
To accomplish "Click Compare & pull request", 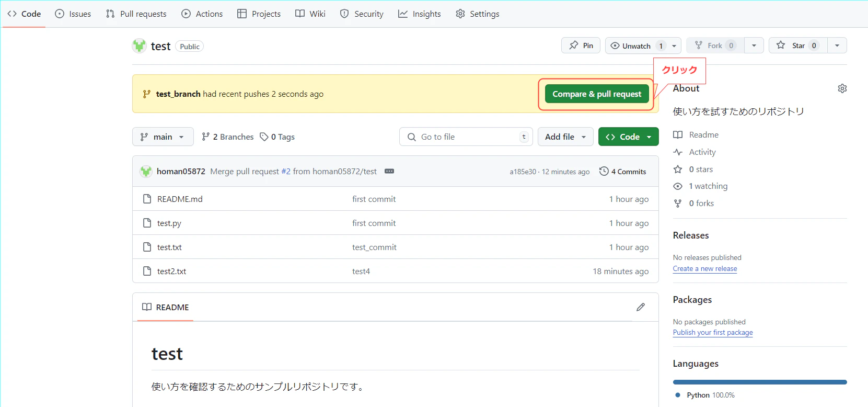I will (597, 94).
